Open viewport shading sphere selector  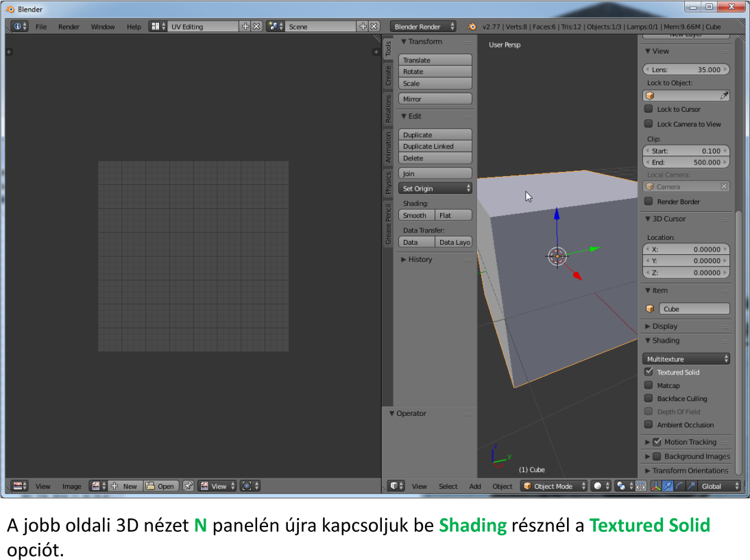point(601,486)
